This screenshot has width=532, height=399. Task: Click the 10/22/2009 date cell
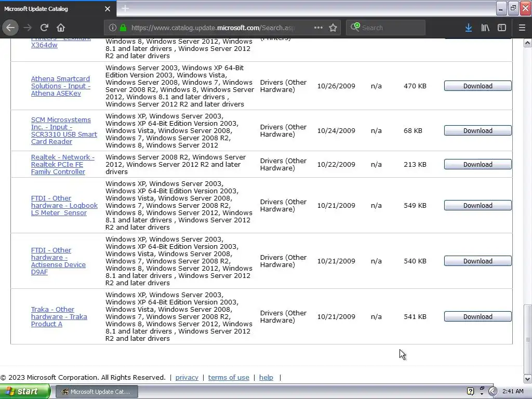tap(336, 164)
